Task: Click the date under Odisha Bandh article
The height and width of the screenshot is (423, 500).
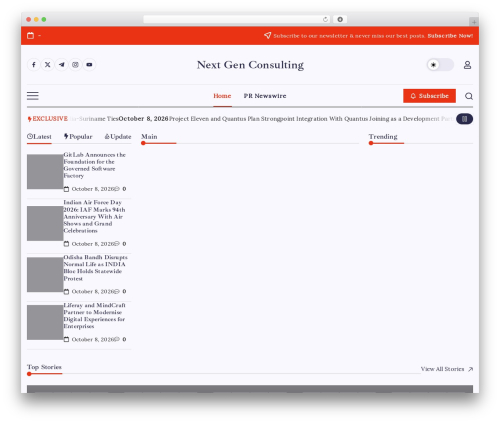Action: point(89,292)
